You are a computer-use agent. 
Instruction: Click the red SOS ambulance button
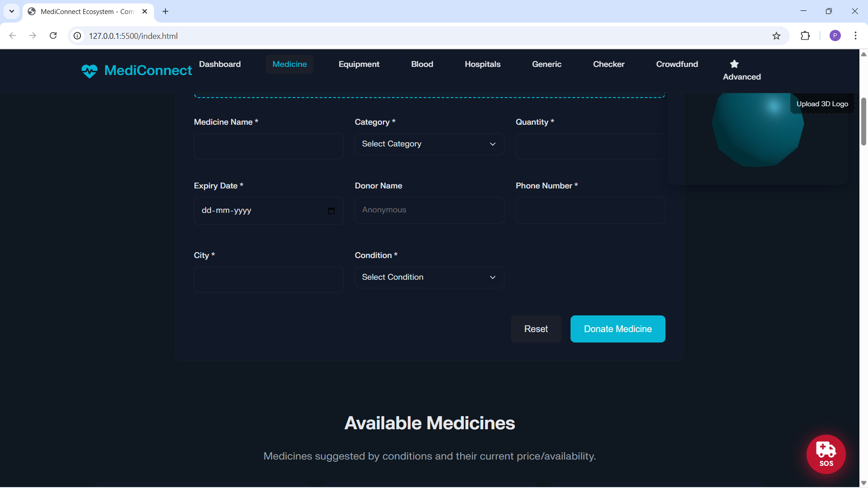click(826, 454)
